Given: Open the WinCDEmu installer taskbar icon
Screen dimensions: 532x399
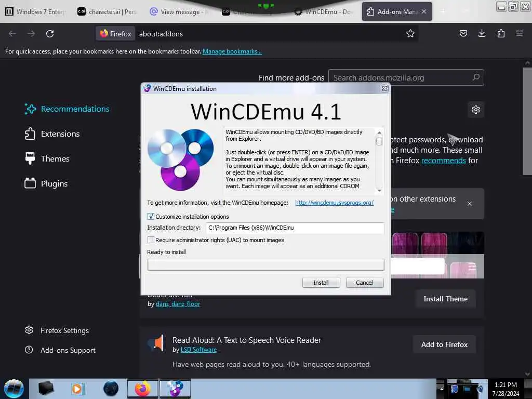Looking at the screenshot, I should 175,389.
